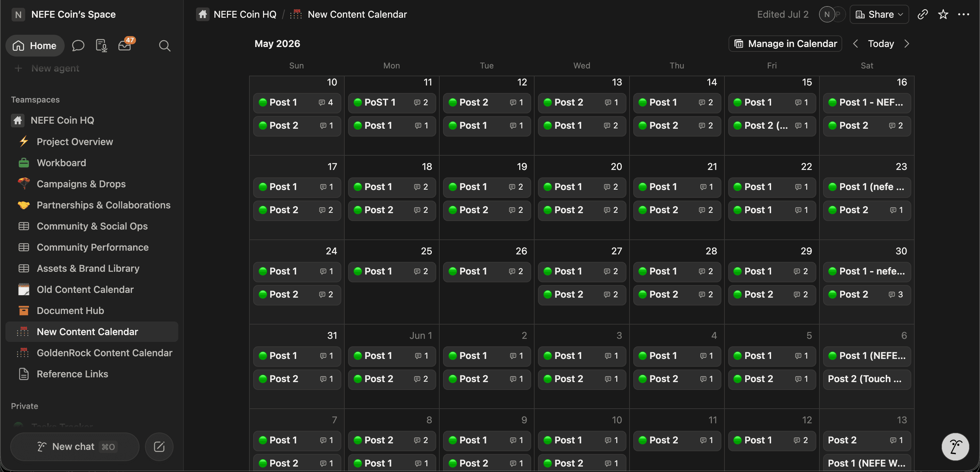Open the search magnifier icon in sidebar

pos(164,46)
